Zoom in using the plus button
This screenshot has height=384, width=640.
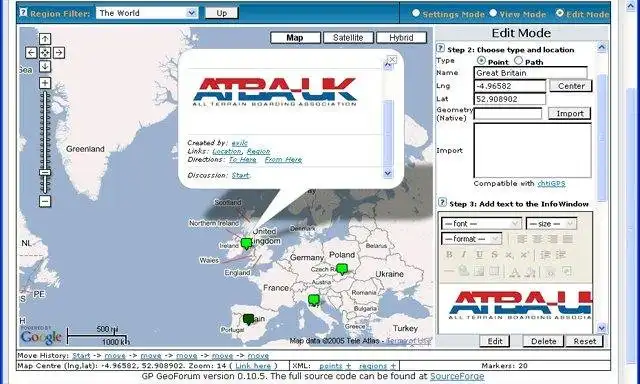pos(45,83)
